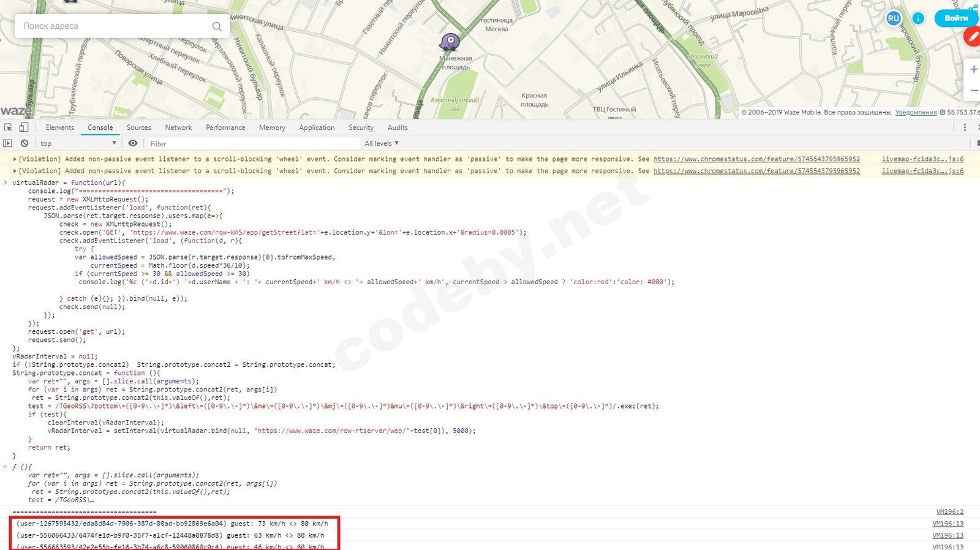Click the blue Войти login button
This screenshot has height=550, width=980.
click(x=956, y=18)
